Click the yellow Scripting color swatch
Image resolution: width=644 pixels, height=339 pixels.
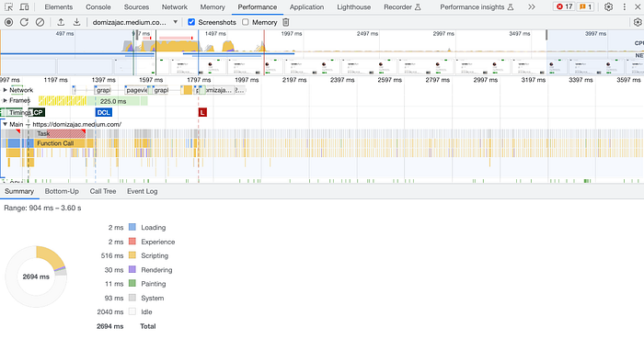[132, 255]
